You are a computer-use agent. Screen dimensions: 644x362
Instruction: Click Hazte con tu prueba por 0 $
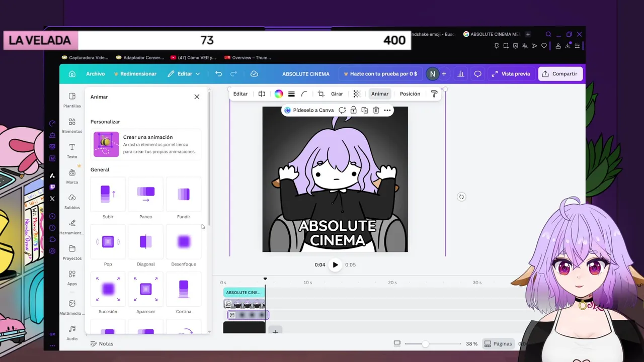click(380, 74)
